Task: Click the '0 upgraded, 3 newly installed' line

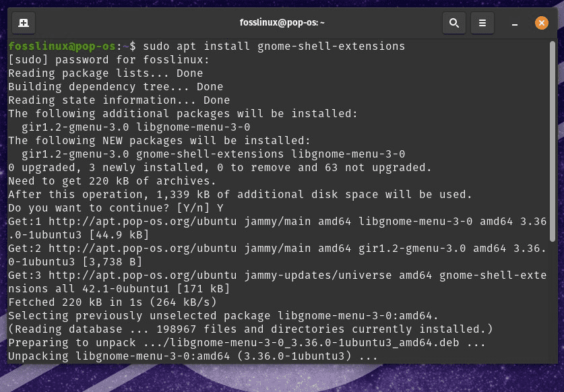Action: 220,168
